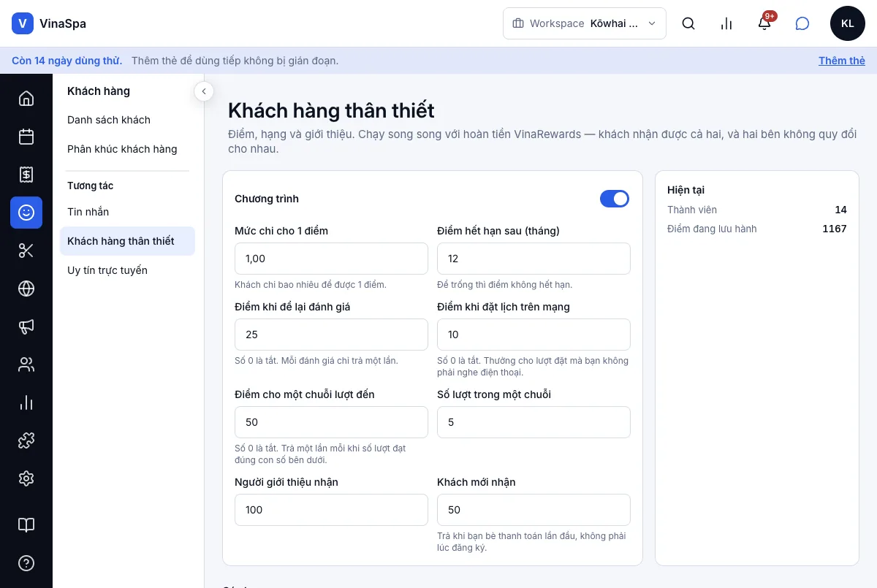Edit Khách mới nhận field
This screenshot has width=877, height=588.
(x=534, y=510)
